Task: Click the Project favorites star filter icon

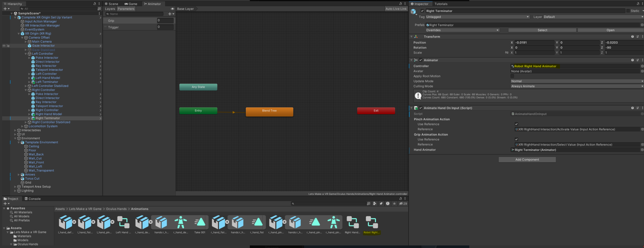Action: coord(394,204)
